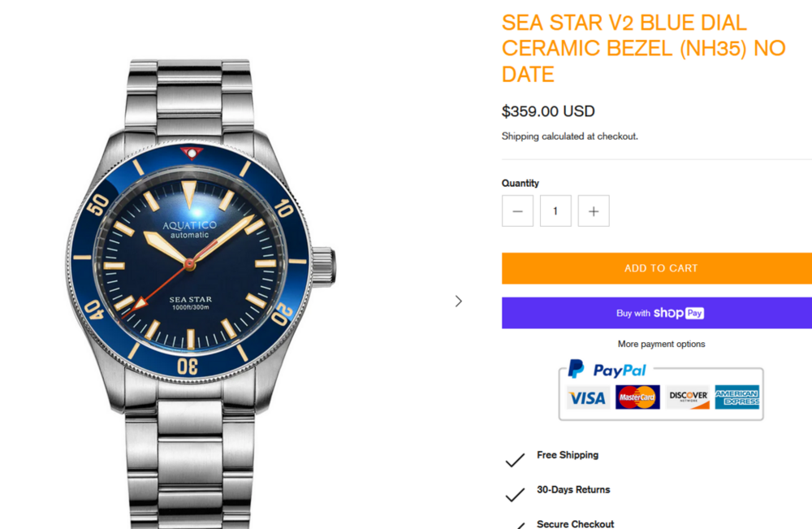Click the 30-Days Returns checkmark icon

[515, 494]
